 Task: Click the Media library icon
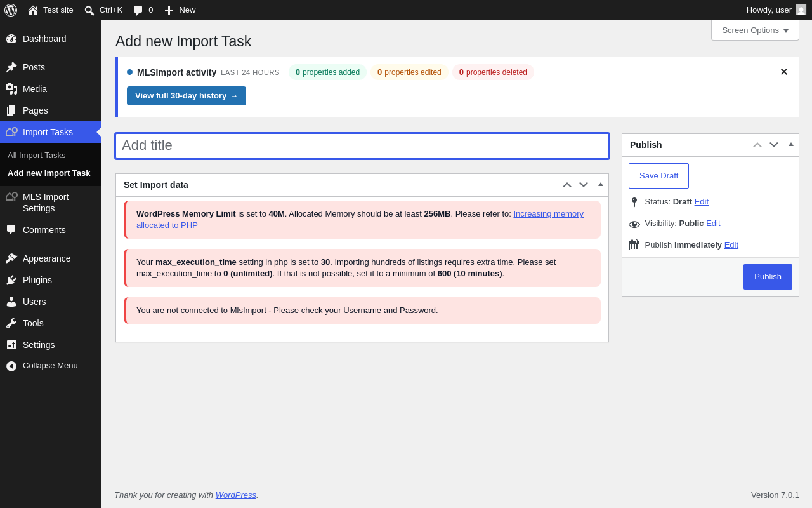[x=11, y=89]
